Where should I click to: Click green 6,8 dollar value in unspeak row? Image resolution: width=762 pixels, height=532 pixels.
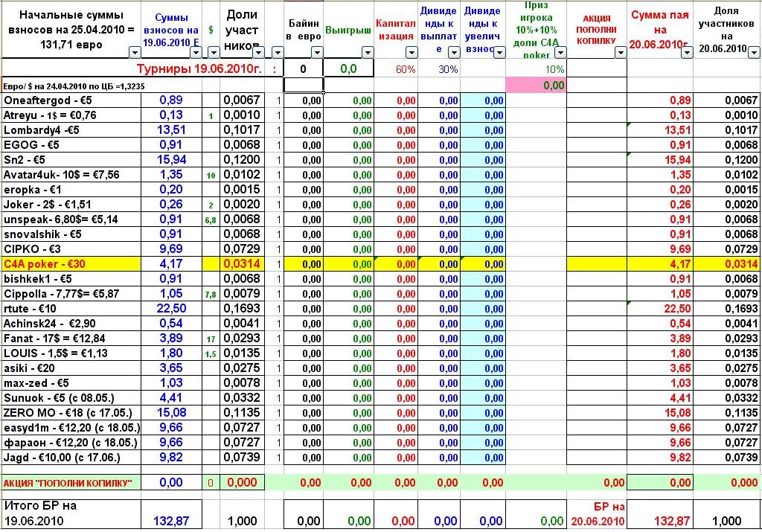coord(211,220)
